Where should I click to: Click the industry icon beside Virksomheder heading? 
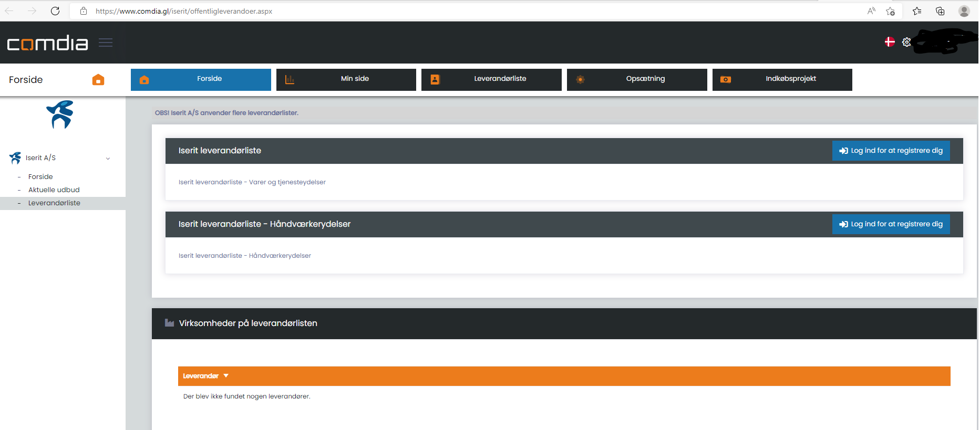[169, 323]
